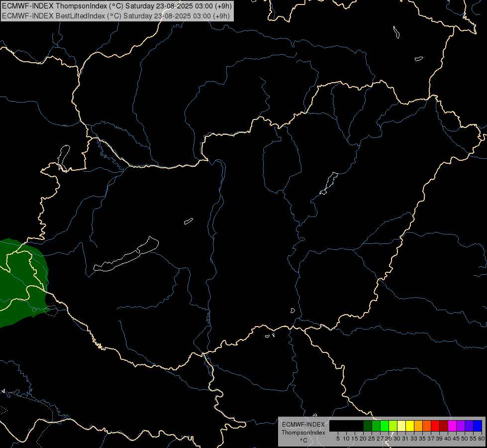Pick the orange 33–35 legend swatch
Screen dimensions: 487x448
click(418, 426)
